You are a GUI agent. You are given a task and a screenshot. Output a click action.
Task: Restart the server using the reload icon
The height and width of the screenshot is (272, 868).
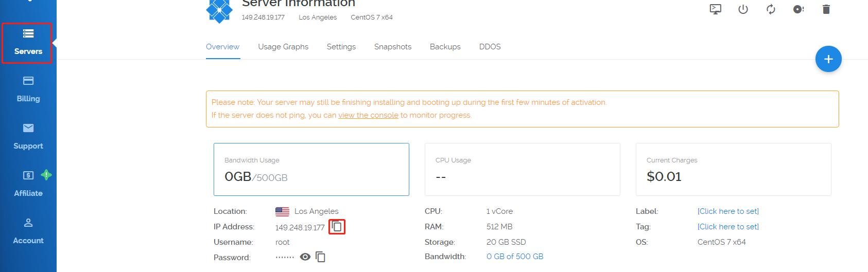pyautogui.click(x=771, y=9)
